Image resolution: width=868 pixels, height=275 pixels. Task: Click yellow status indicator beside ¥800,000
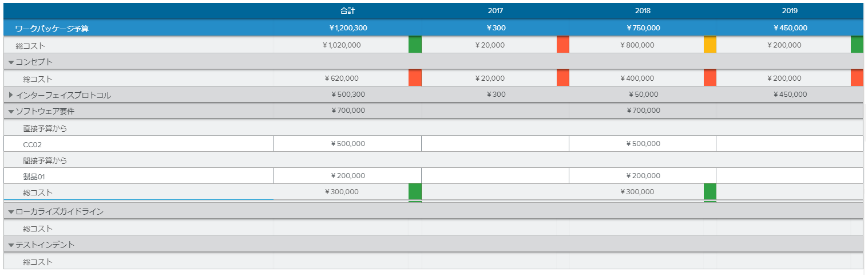click(710, 45)
